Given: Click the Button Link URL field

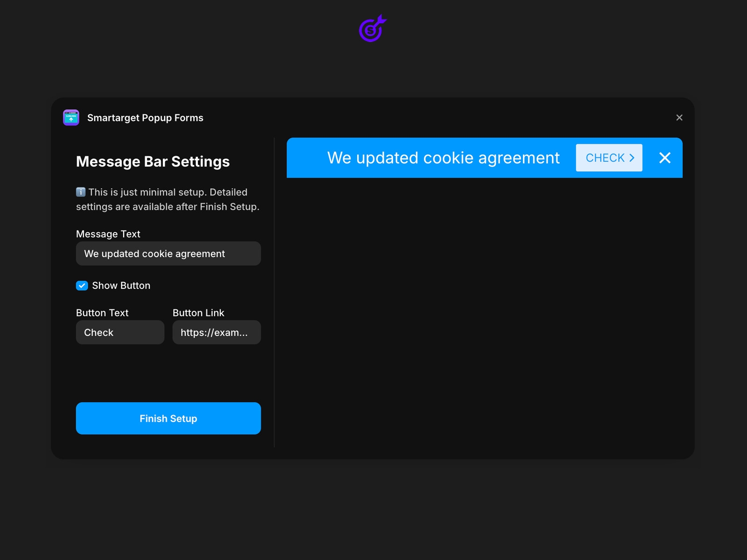Looking at the screenshot, I should pyautogui.click(x=216, y=332).
